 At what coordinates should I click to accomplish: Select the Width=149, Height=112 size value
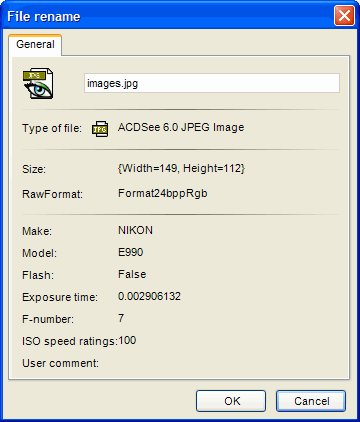[x=181, y=168]
